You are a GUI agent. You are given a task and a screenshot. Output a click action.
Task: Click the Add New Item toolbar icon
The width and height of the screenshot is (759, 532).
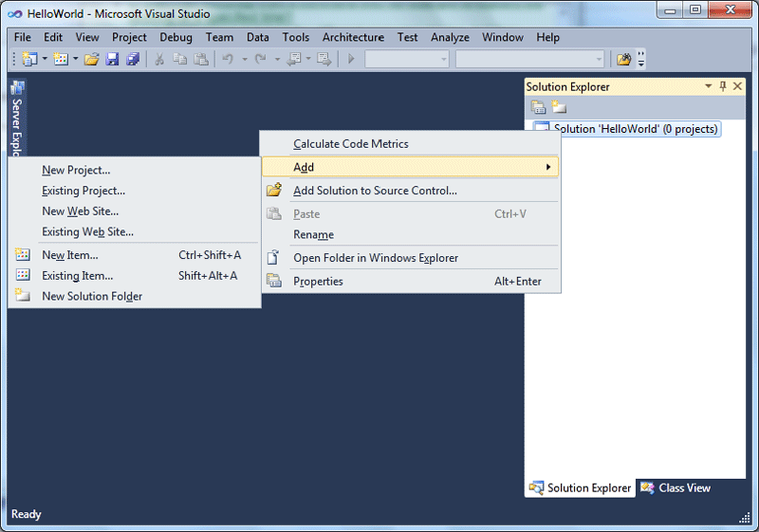click(x=61, y=59)
